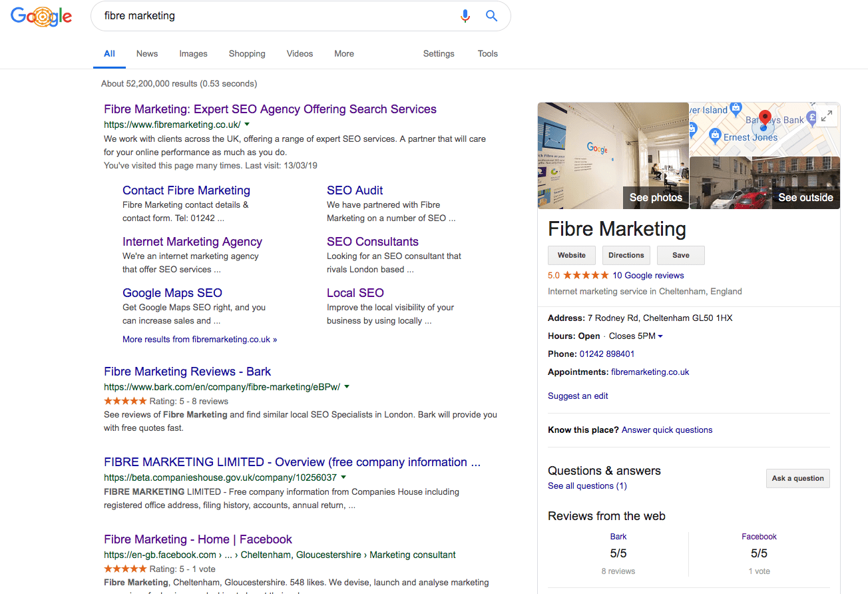Image resolution: width=868 pixels, height=594 pixels.
Task: Click the Website button
Action: click(x=572, y=255)
